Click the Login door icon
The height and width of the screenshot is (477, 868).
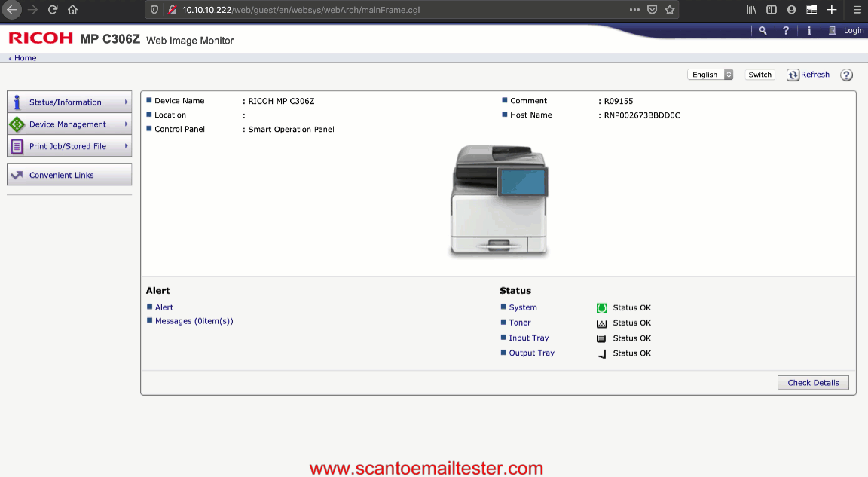click(x=833, y=31)
